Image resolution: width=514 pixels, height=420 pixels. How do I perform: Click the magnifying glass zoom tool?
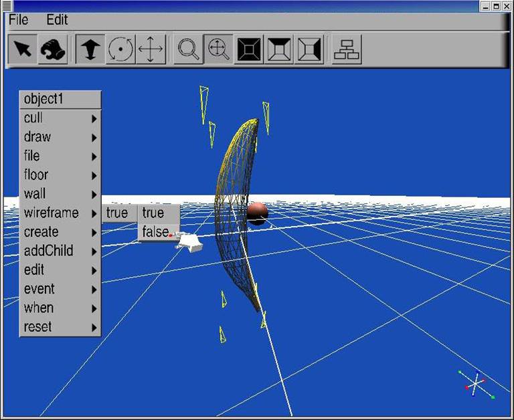point(188,49)
